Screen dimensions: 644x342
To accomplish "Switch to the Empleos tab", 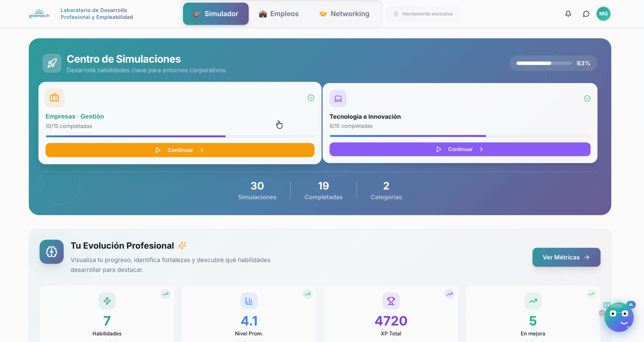I will (x=279, y=14).
